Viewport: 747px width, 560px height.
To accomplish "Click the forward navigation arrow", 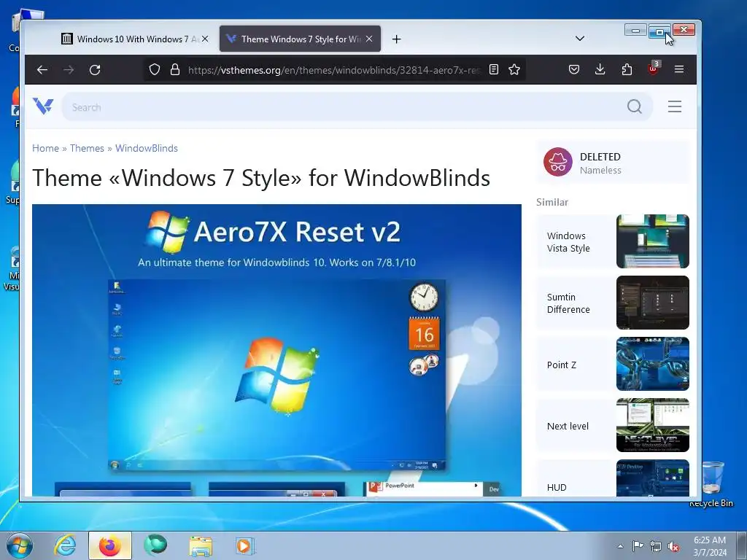I will [69, 70].
